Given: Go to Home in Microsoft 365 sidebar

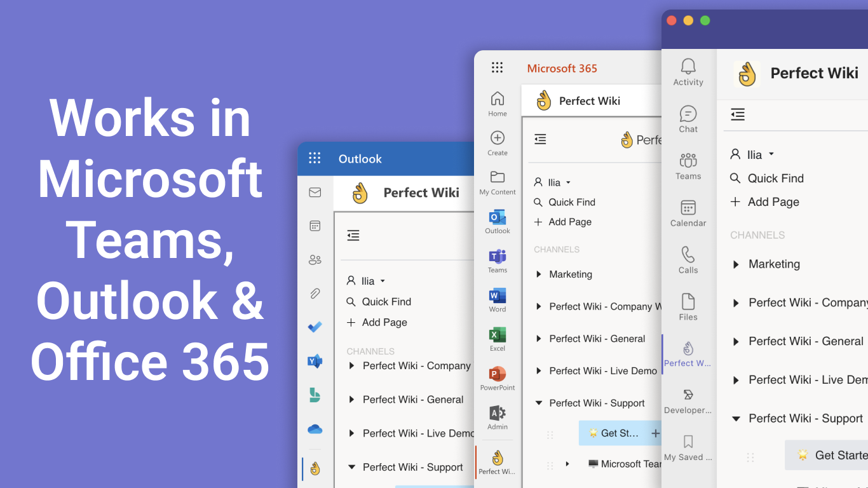Looking at the screenshot, I should pyautogui.click(x=498, y=104).
